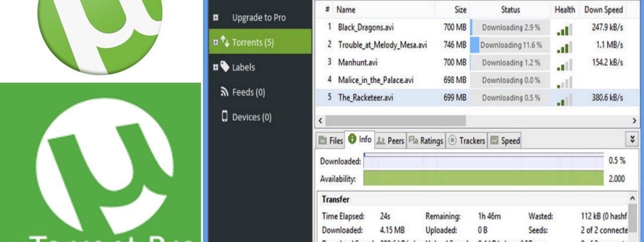
Task: Click Trouble_at_Melody_Mesa progress bar at 11.6 %
Action: click(x=511, y=45)
